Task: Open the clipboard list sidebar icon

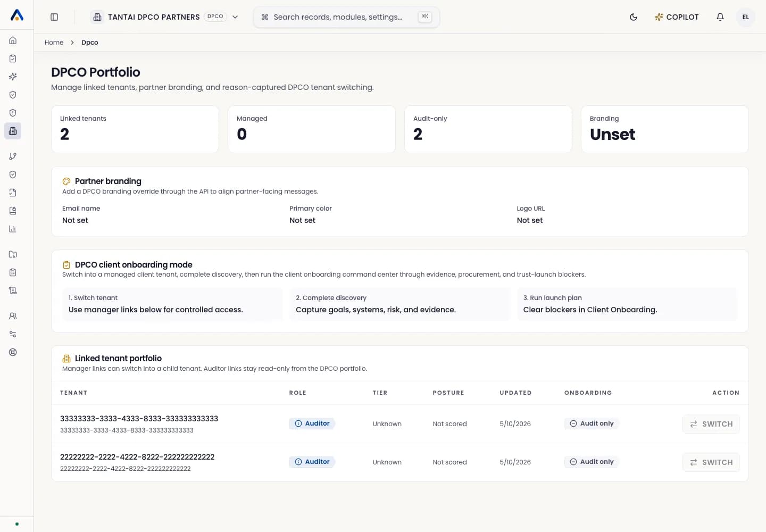Action: pyautogui.click(x=13, y=272)
